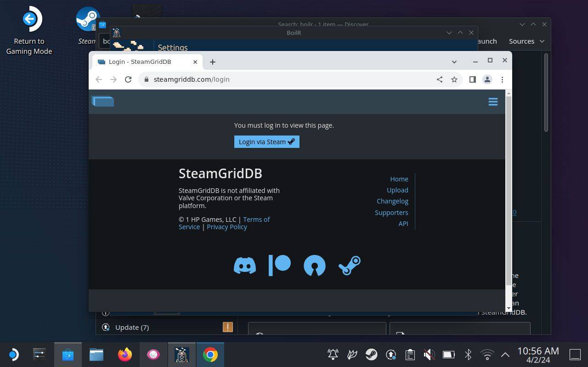Launch Firefox from taskbar
This screenshot has width=588, height=367.
pos(125,355)
